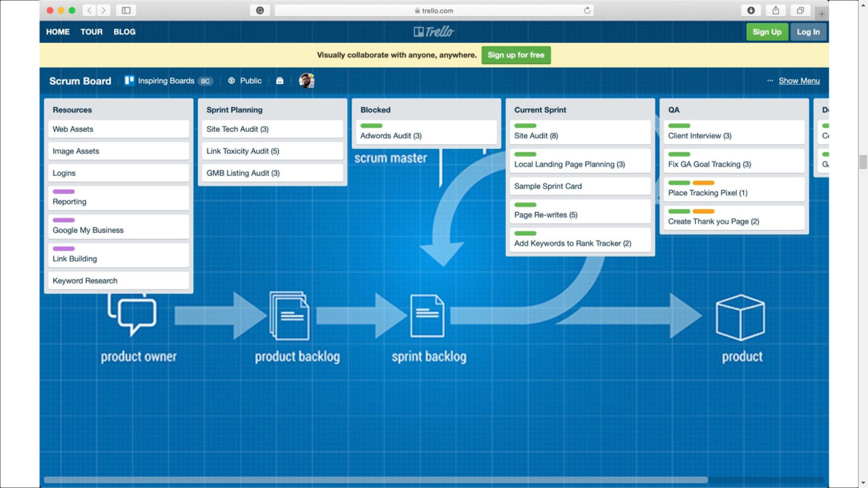
Task: Open the Adwords Audit (3) card
Action: tap(426, 132)
